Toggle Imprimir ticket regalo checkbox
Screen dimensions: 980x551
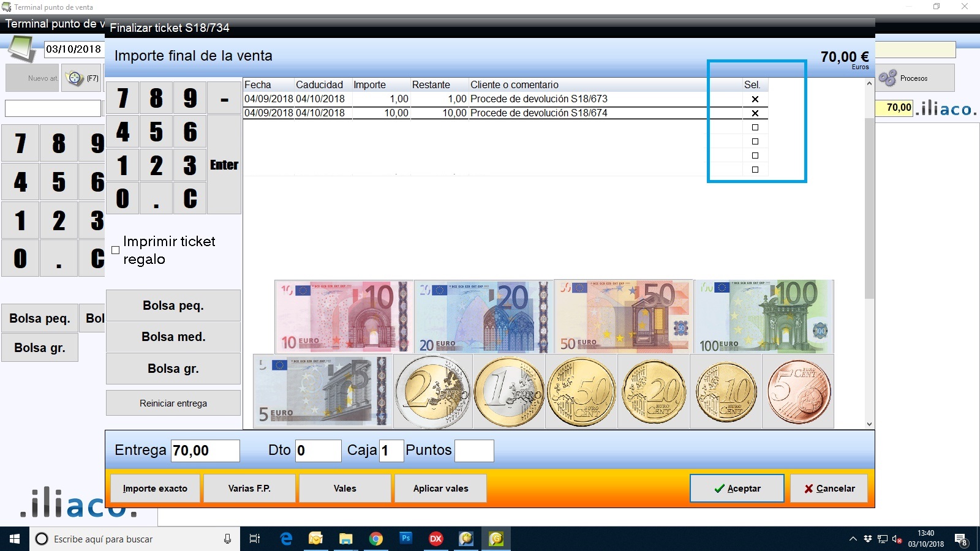point(115,250)
